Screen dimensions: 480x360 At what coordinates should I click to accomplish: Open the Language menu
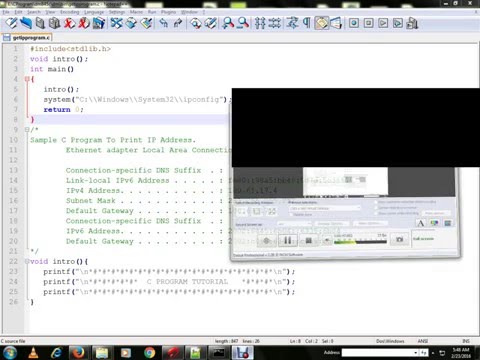94,12
